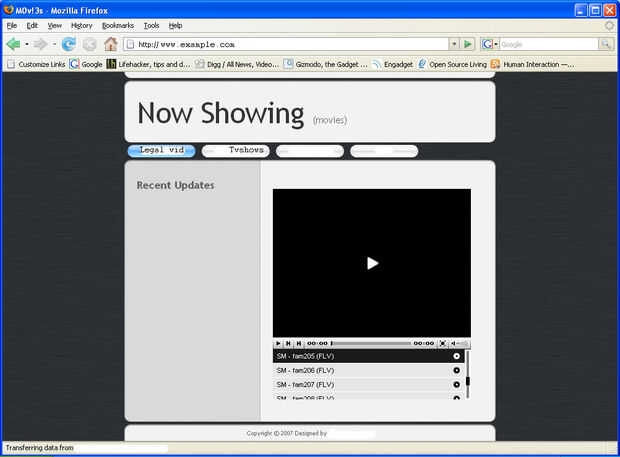Click the Now Showing title

pos(221,114)
